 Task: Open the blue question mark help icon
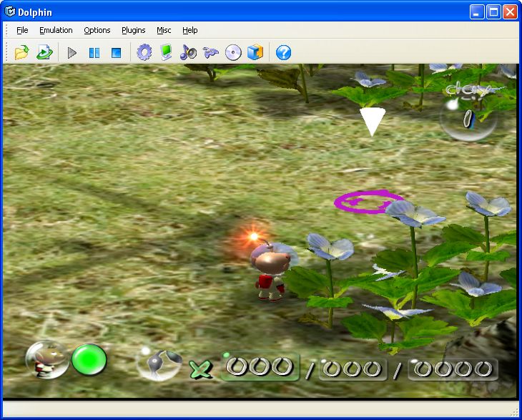coord(283,53)
